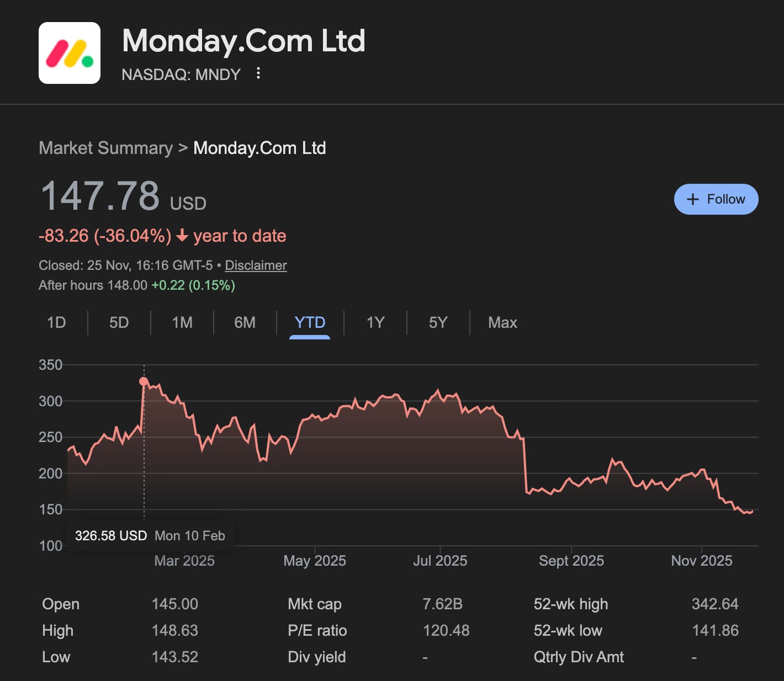Click the After hours 148.00 text
Image resolution: width=784 pixels, height=681 pixels.
pos(93,285)
